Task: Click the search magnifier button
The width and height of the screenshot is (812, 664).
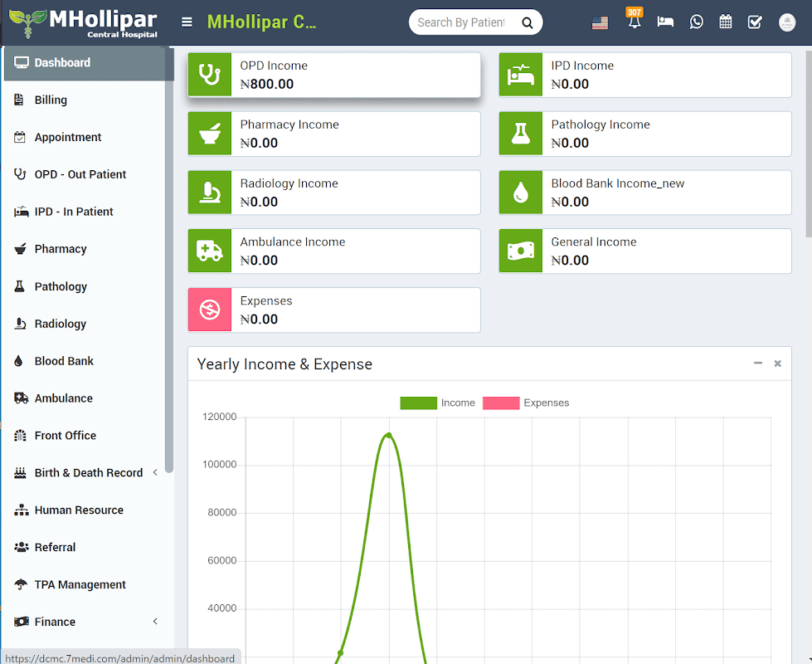Action: coord(528,22)
